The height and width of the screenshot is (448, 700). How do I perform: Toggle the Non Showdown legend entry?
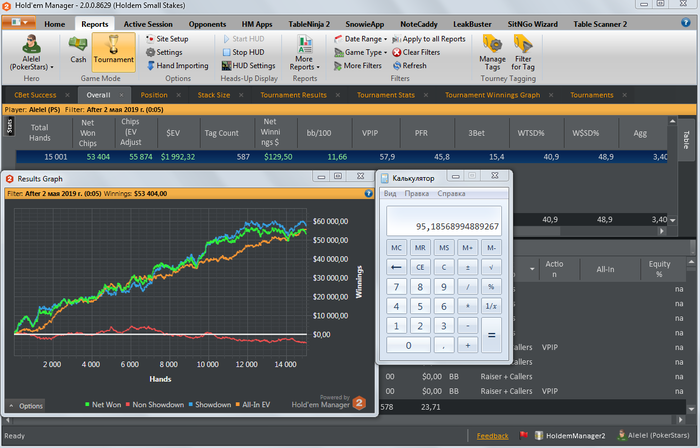[x=154, y=405]
